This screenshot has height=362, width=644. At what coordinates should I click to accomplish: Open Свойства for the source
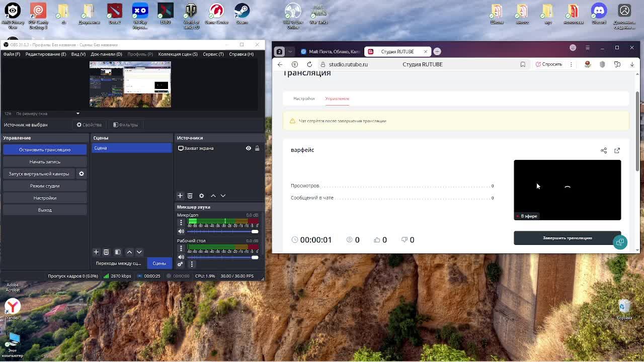(89, 125)
